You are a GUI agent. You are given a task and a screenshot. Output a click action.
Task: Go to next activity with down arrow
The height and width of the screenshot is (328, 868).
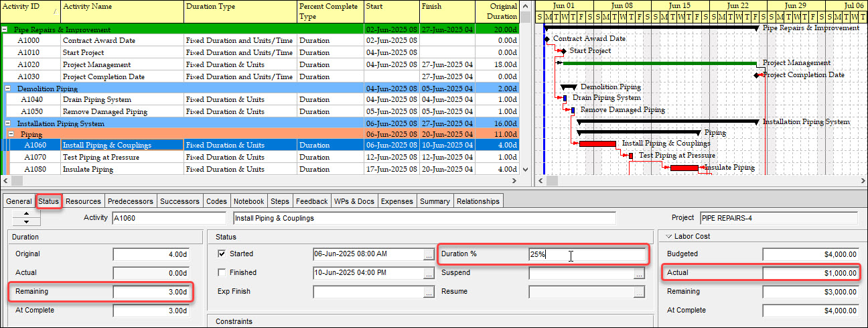click(x=26, y=221)
